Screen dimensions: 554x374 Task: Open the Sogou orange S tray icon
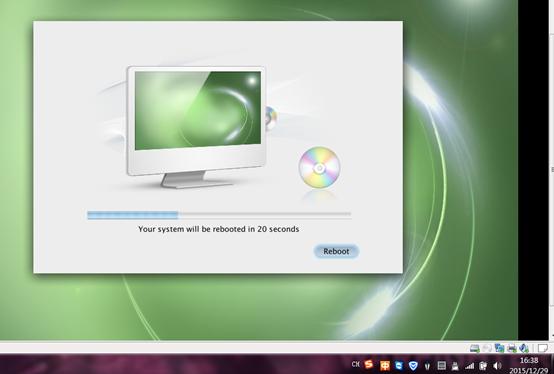369,364
